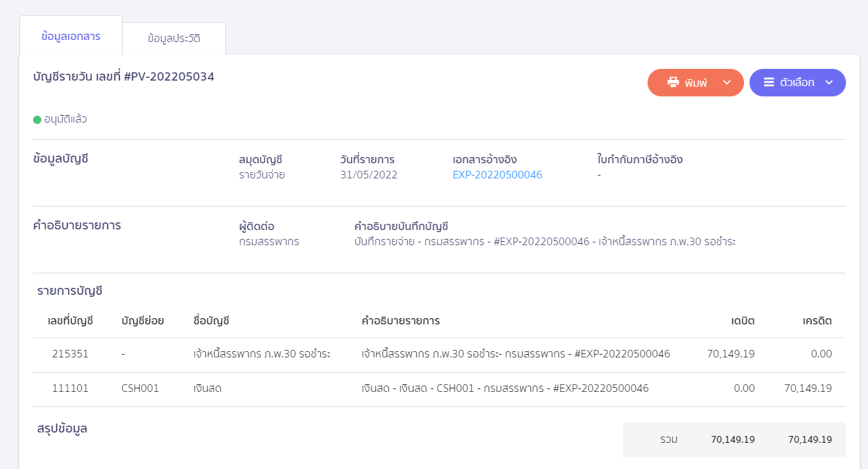This screenshot has width=868, height=469.
Task: Click account number 215351 row
Action: point(70,354)
